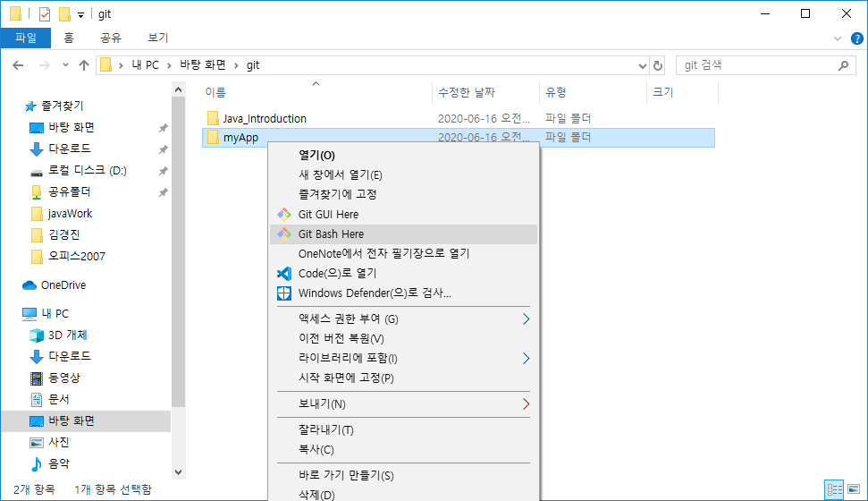The height and width of the screenshot is (501, 868).
Task: Select 오피스2007 in navigation pane
Action: coord(76,257)
